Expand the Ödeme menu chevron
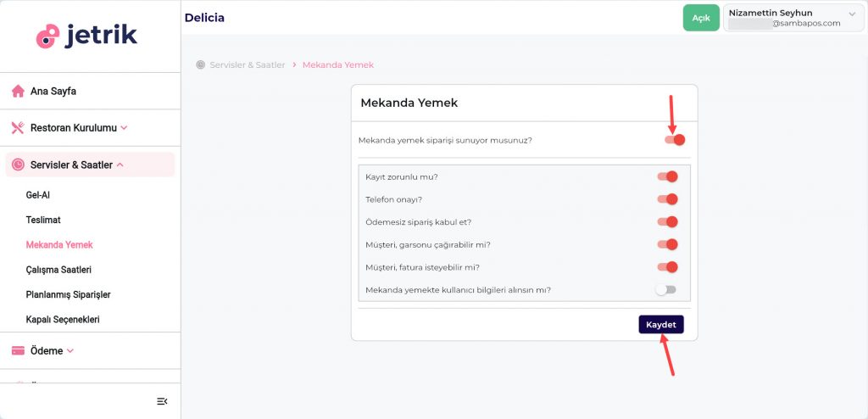Screen dimensions: 868x419 click(70, 351)
